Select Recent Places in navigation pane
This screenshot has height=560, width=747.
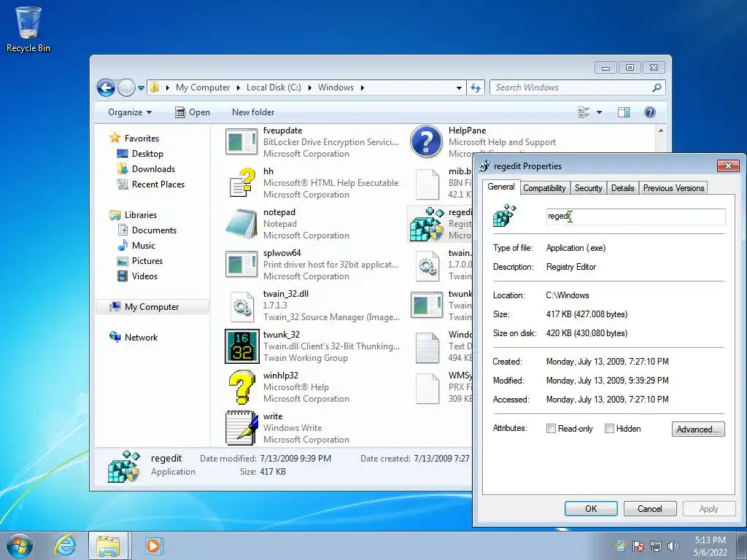(x=150, y=184)
